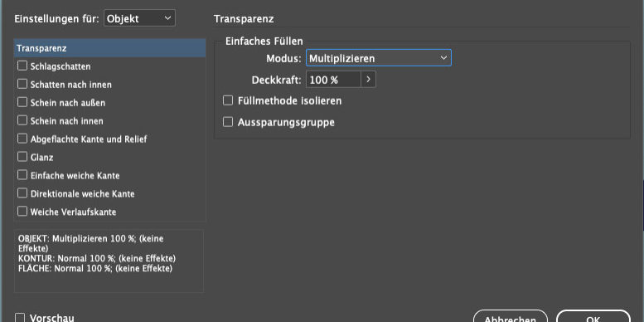Image resolution: width=644 pixels, height=322 pixels.
Task: Click the Füllmethode isolieren label
Action: coord(289,100)
